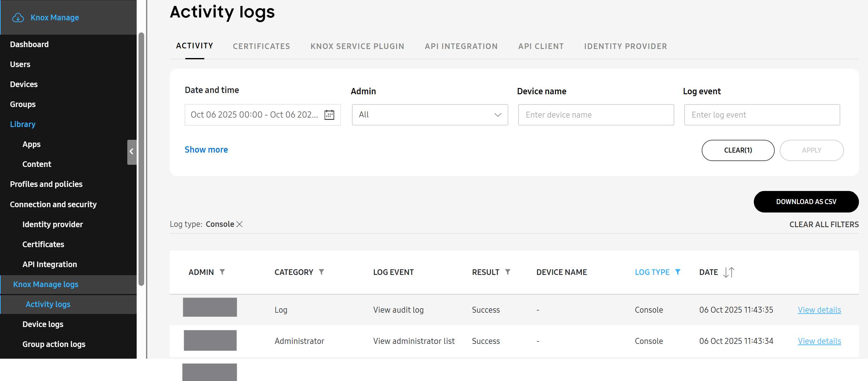This screenshot has width=868, height=381.
Task: Open the API Integration tab
Action: point(461,46)
